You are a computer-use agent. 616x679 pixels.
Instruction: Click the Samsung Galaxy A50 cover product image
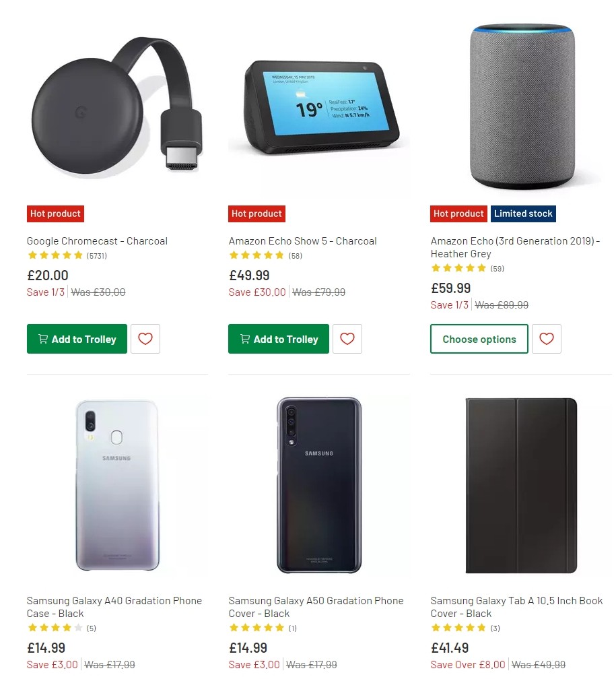pos(319,484)
